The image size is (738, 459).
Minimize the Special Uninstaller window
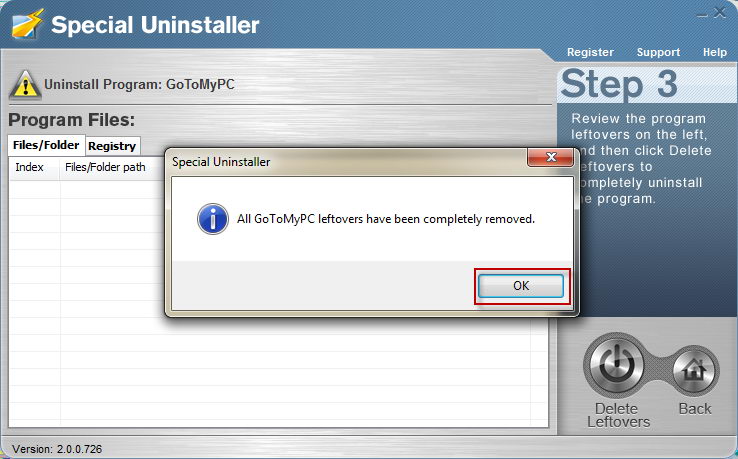(x=702, y=15)
